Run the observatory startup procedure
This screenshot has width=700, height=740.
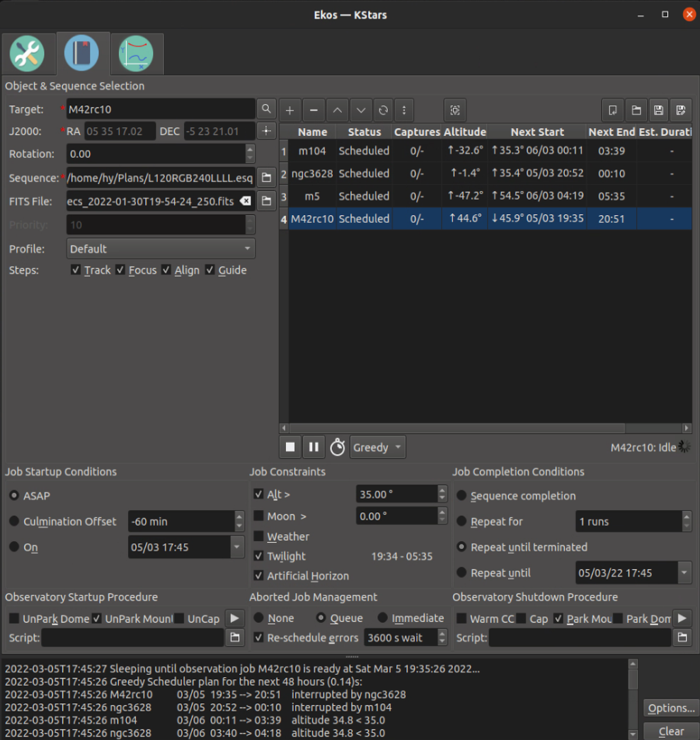coord(235,618)
